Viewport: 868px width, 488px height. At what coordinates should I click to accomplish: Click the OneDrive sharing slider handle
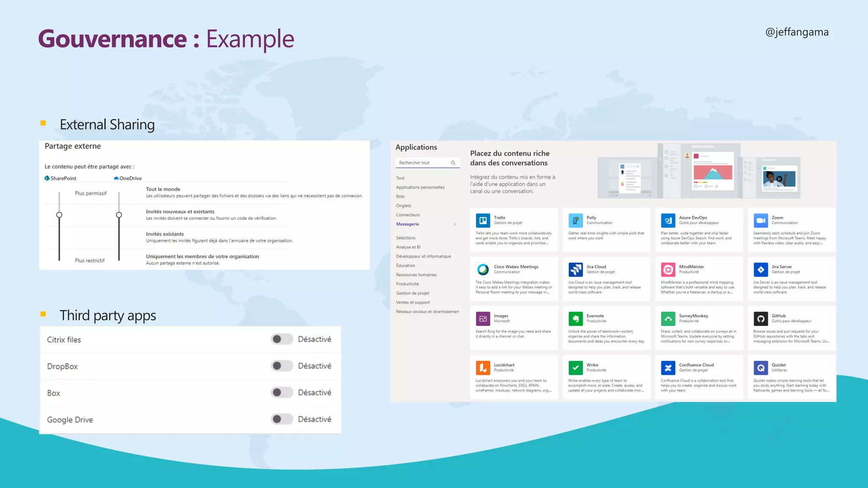pyautogui.click(x=119, y=215)
